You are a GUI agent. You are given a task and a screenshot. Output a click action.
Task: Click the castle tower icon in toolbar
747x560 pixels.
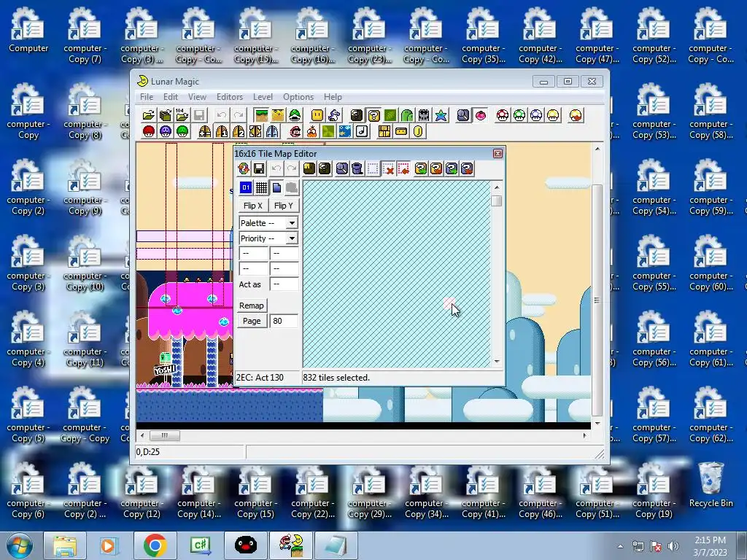coord(424,115)
